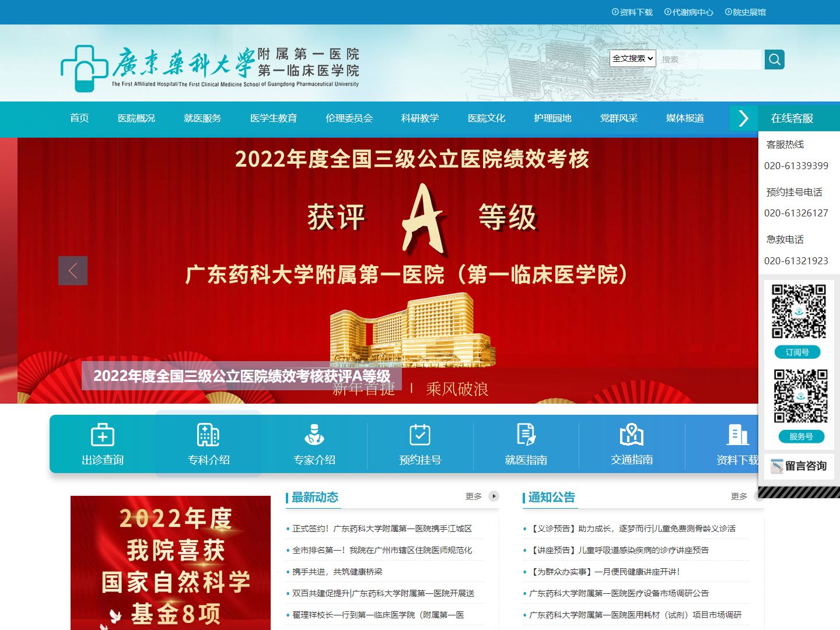Image resolution: width=840 pixels, height=630 pixels.
Task: Click the 国家自然科学基金8项 image
Action: [x=170, y=563]
